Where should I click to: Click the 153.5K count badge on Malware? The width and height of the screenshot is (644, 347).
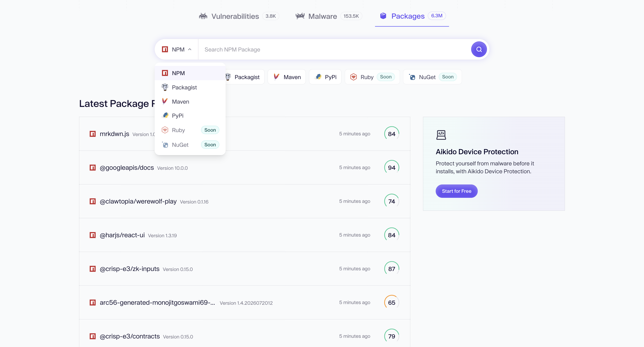pyautogui.click(x=351, y=16)
